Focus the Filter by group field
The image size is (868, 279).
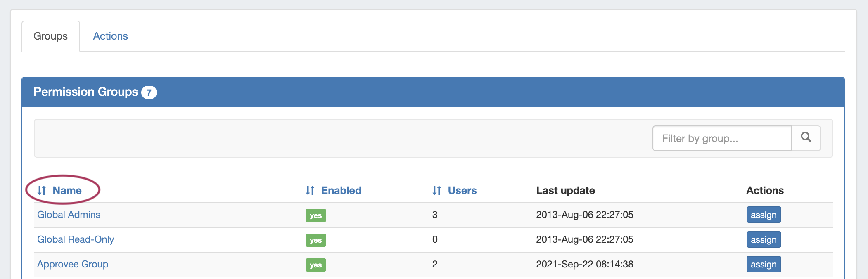tap(722, 138)
